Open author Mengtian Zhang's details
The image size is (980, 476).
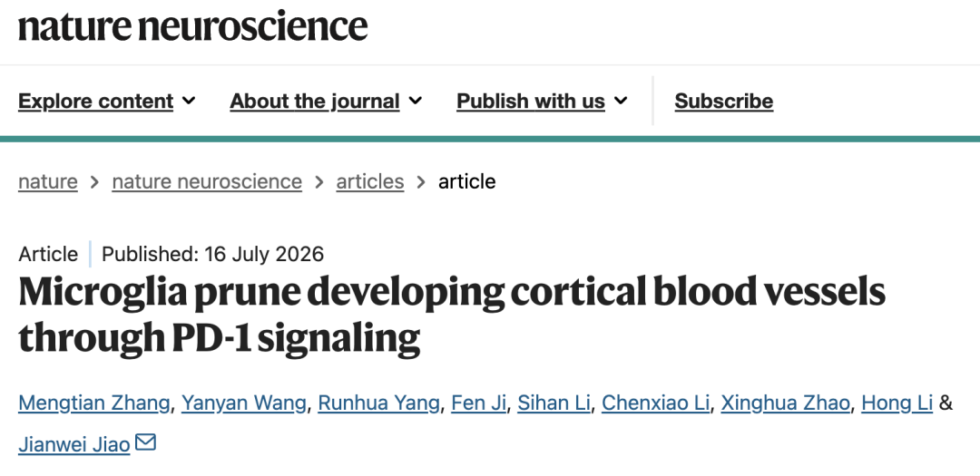[93, 403]
